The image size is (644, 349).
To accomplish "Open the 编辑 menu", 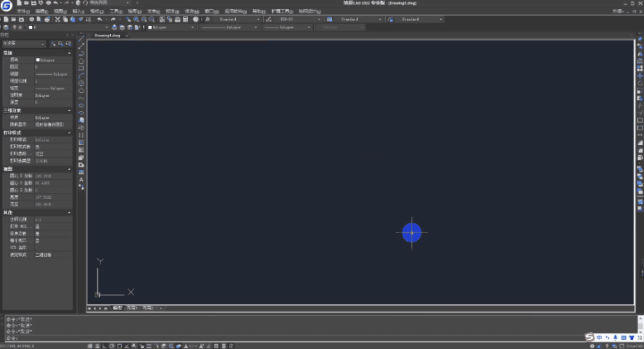I will click(x=41, y=11).
